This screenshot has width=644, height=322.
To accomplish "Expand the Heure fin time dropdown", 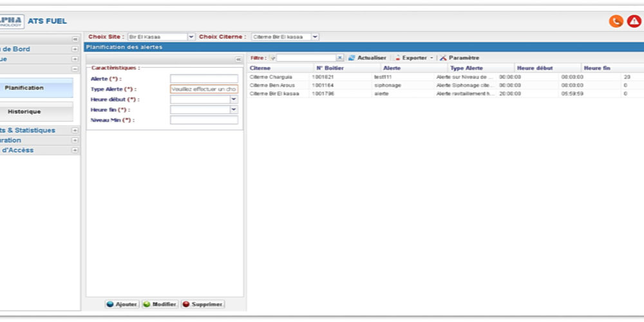I will click(234, 110).
